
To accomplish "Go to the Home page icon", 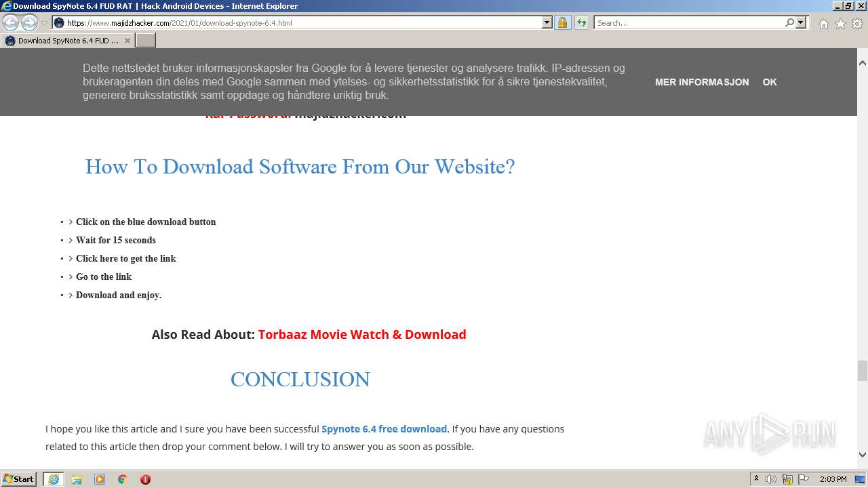I will coord(823,24).
